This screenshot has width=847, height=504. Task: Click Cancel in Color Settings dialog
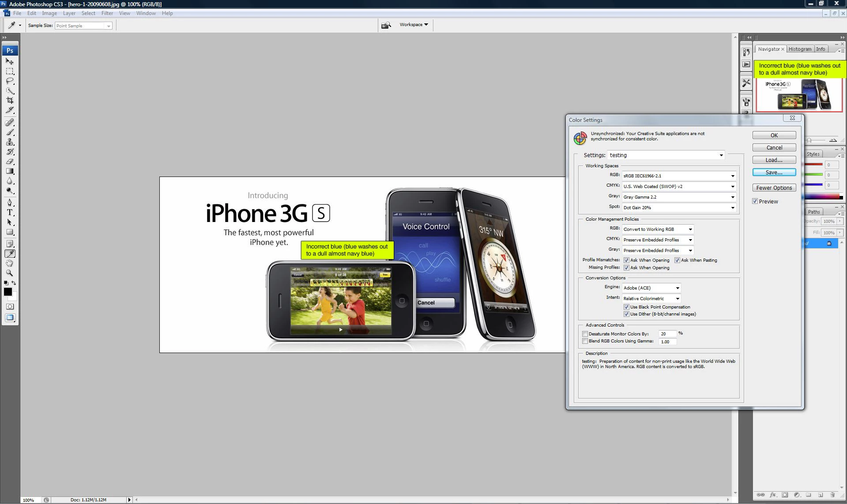[x=774, y=148]
